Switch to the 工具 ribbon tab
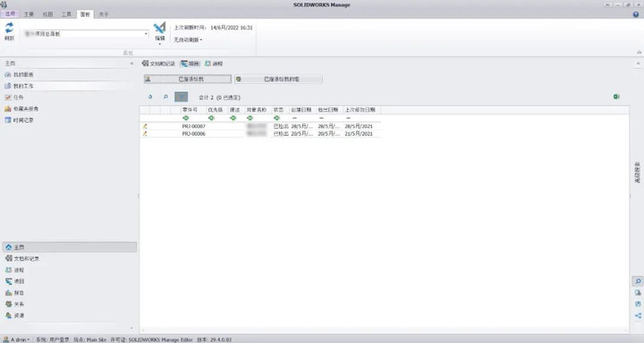Viewport: 644px width, 343px height. coord(66,14)
